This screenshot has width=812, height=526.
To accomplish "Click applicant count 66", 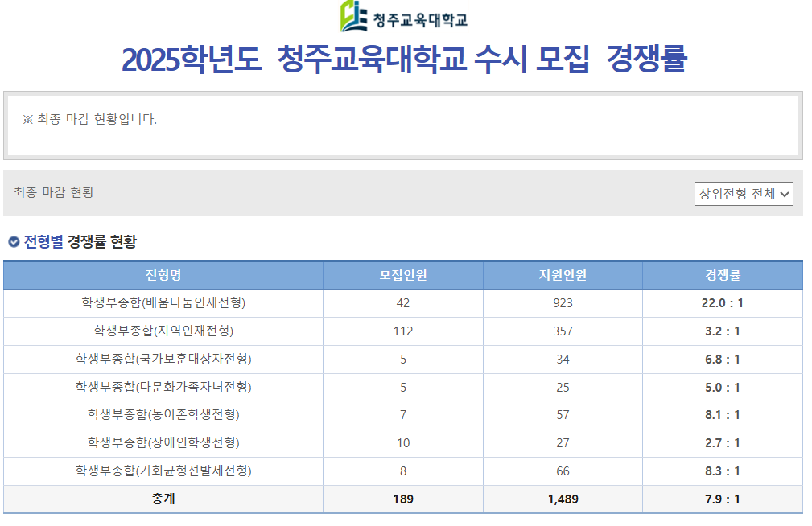I will coord(563,471).
